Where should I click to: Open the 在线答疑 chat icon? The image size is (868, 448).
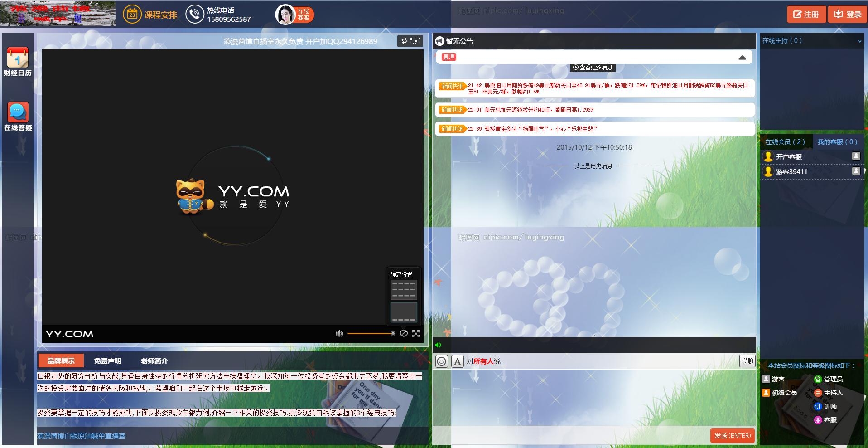[x=18, y=112]
